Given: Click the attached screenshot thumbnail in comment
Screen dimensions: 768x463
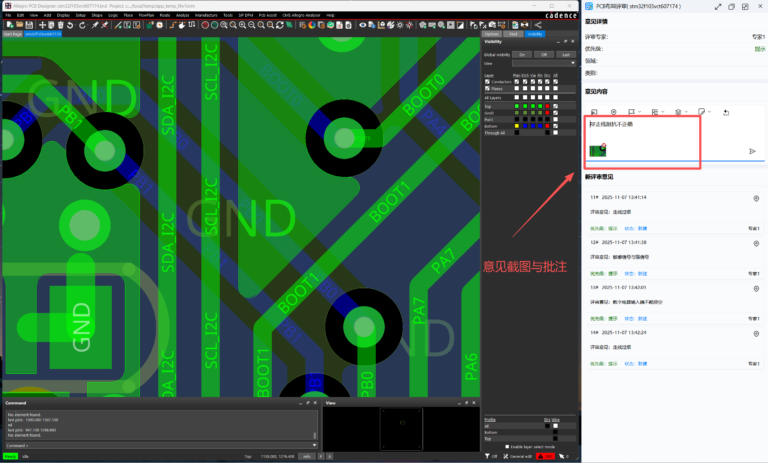Looking at the screenshot, I should point(595,149).
